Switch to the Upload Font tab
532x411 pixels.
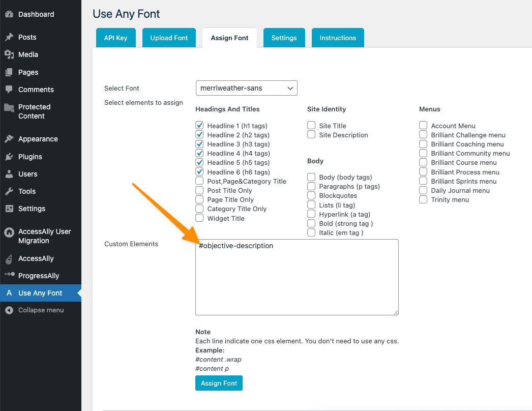tap(169, 38)
